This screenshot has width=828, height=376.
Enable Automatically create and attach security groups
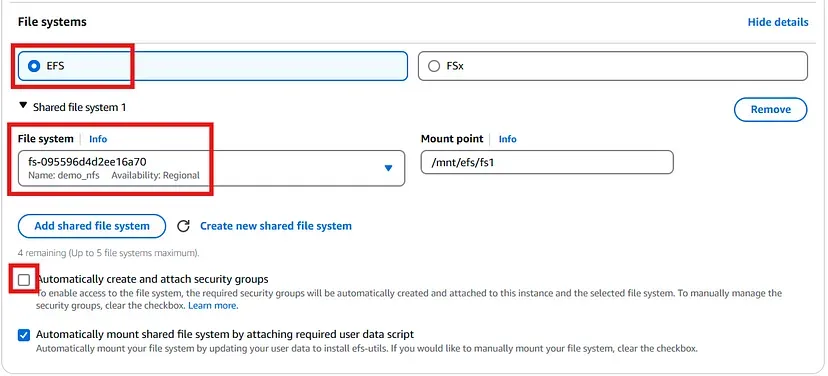24,279
